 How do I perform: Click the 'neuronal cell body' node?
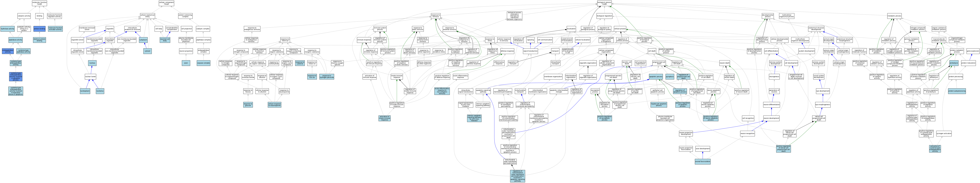click(x=165, y=40)
